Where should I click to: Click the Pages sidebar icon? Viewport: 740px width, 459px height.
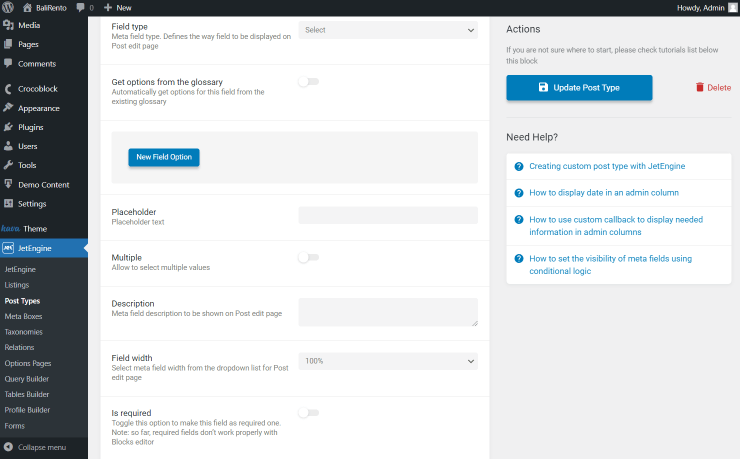8,44
